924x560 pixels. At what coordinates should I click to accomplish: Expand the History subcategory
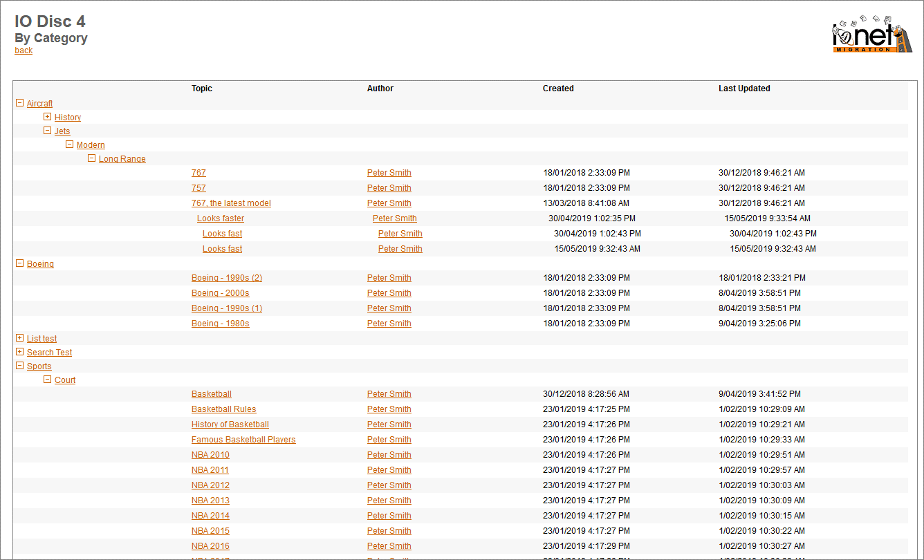[47, 117]
